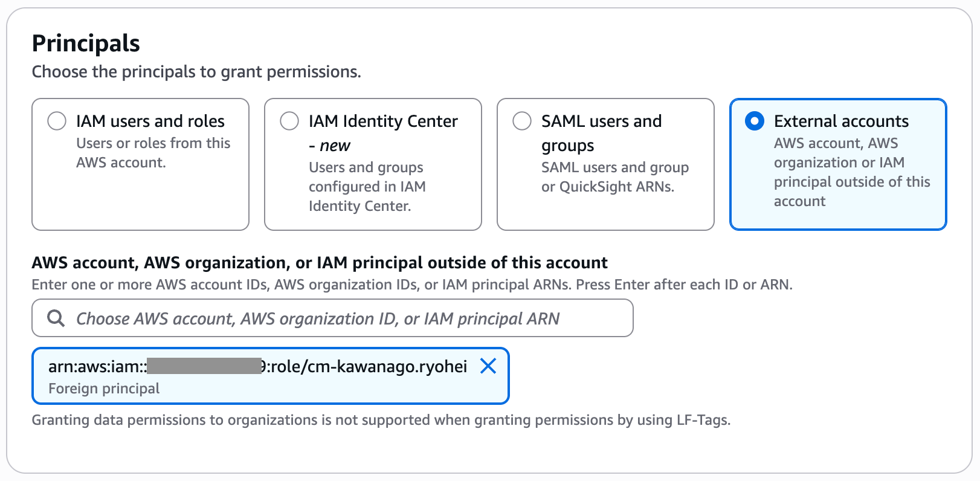Click 'Choose the principals to grant permissions.' text
Screen dimensions: 980x481
(196, 72)
